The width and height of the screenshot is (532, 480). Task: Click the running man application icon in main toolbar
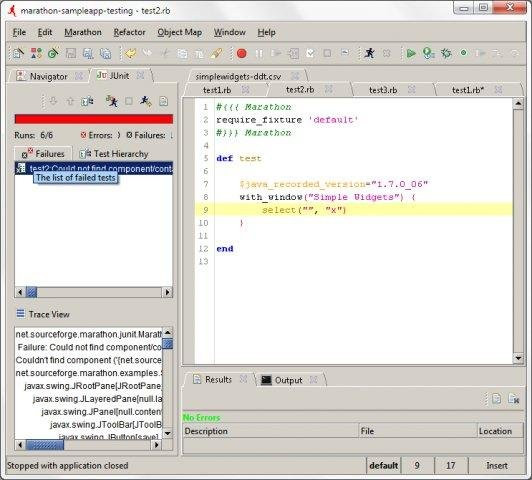click(x=369, y=53)
